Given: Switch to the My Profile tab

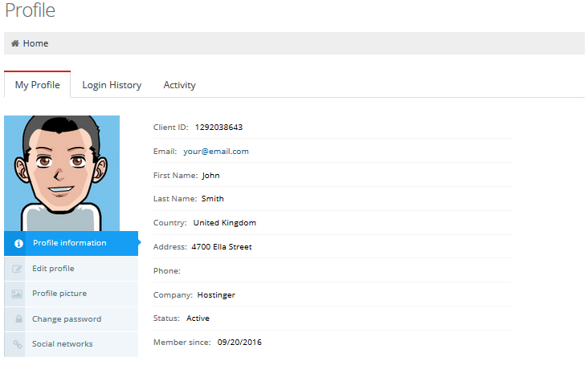Looking at the screenshot, I should click(x=37, y=84).
